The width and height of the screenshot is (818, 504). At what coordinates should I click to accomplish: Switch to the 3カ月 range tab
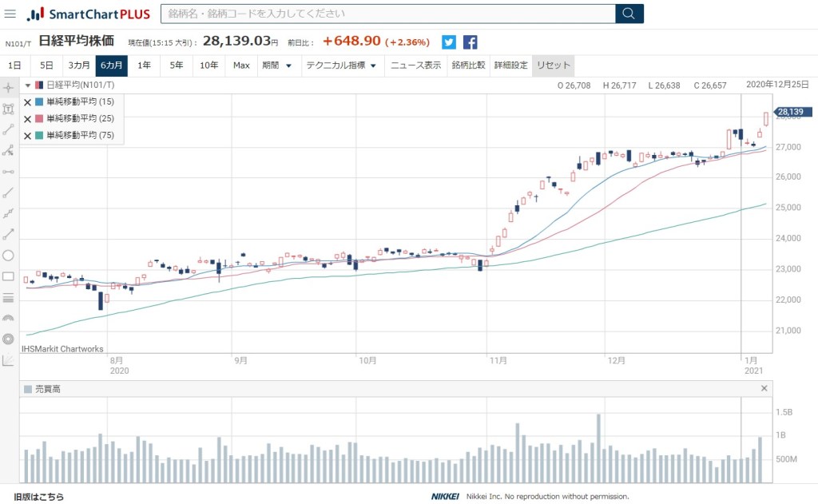[78, 65]
